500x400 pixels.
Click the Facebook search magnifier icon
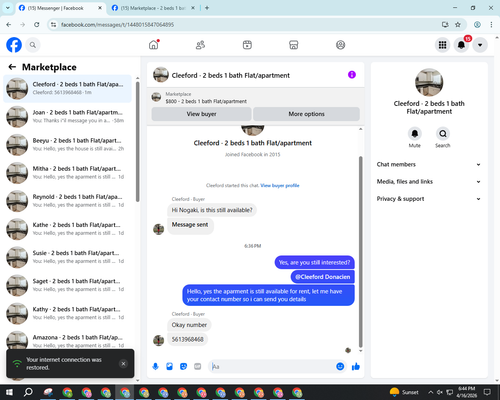pyautogui.click(x=33, y=45)
